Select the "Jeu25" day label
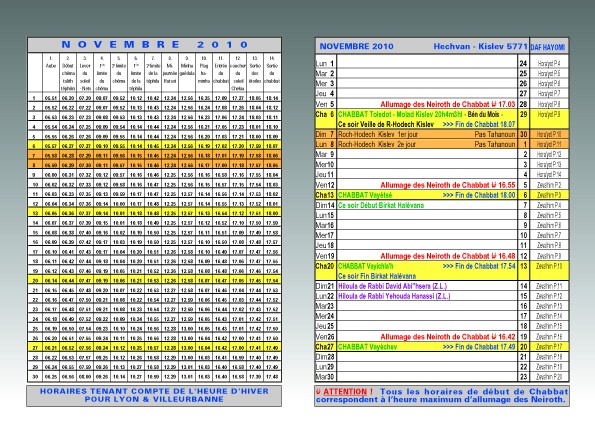Viewport: 595px width, 425px height. (x=325, y=326)
